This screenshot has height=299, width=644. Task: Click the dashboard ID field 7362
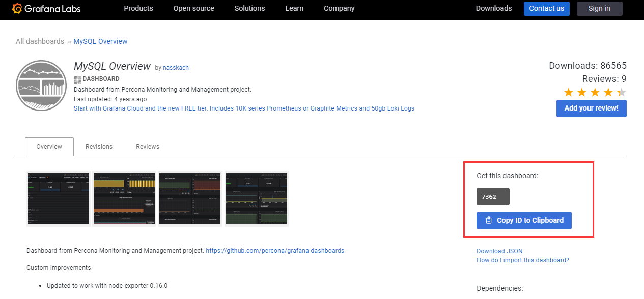[493, 197]
